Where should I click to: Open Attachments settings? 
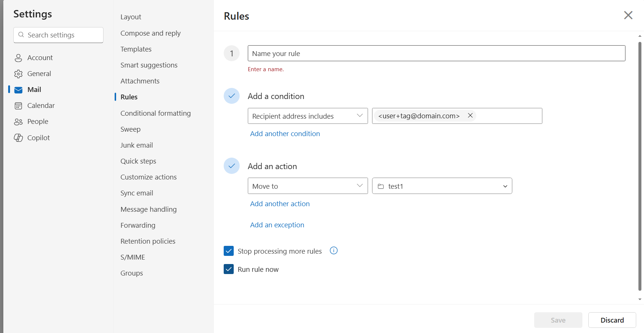[140, 81]
